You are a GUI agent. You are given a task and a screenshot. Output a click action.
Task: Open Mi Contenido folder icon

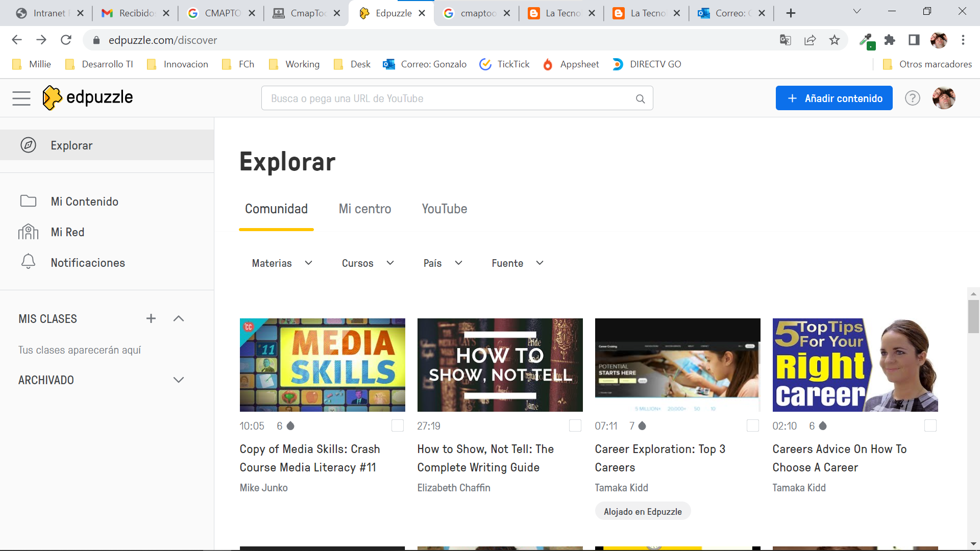point(28,201)
